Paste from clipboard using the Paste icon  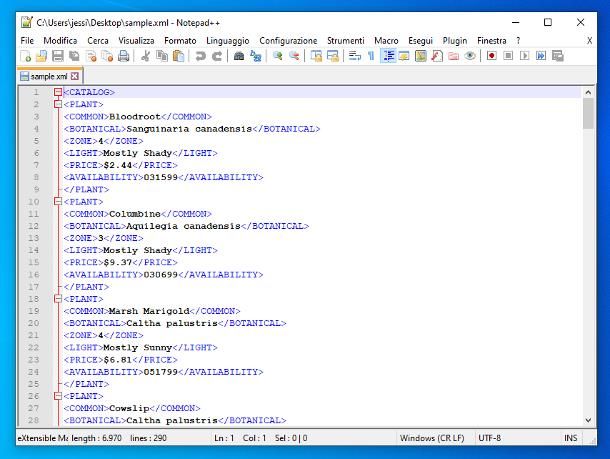[178, 56]
